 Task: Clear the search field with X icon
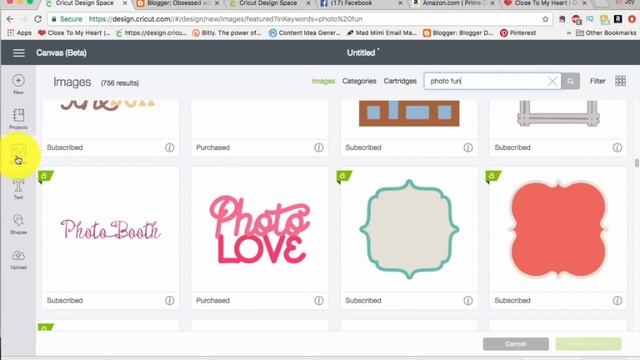click(x=552, y=81)
